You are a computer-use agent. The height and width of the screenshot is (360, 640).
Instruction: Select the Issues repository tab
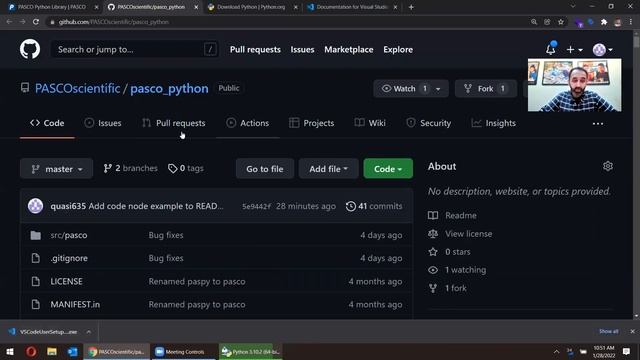(x=103, y=123)
